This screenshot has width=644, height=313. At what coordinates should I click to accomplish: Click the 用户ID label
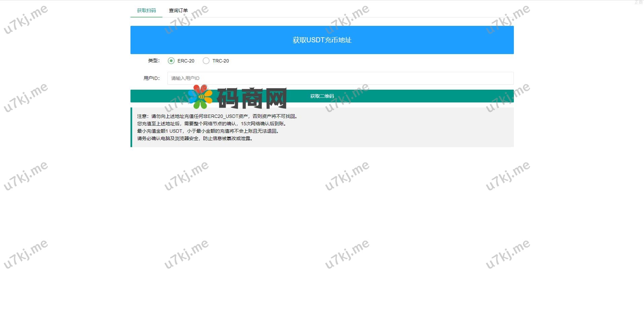click(151, 78)
